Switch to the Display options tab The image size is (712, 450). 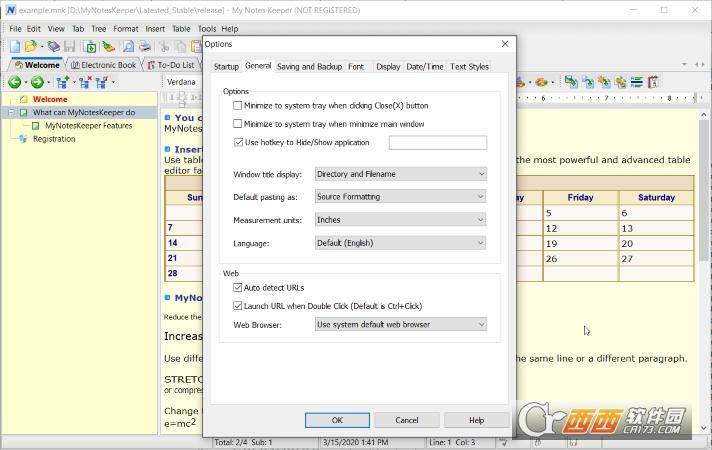388,67
